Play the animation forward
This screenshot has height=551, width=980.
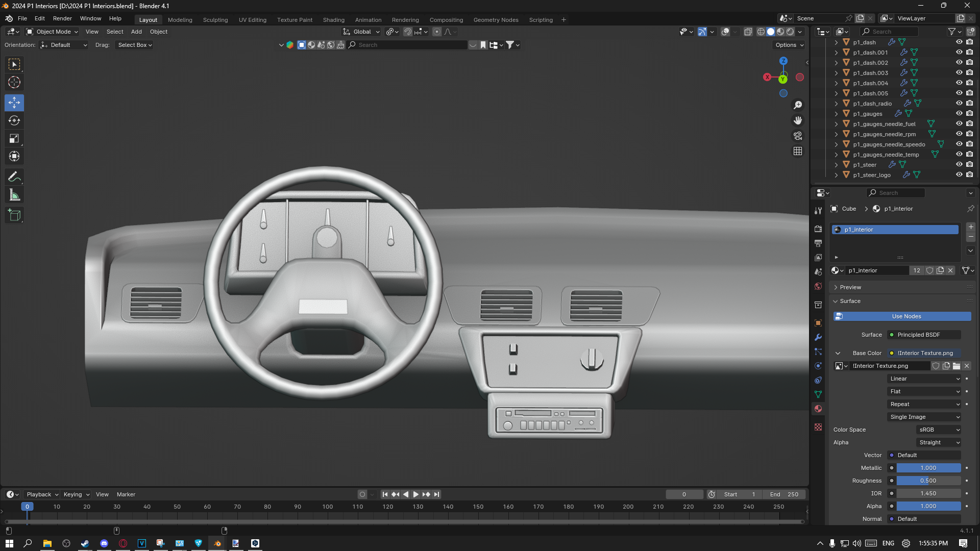point(415,494)
